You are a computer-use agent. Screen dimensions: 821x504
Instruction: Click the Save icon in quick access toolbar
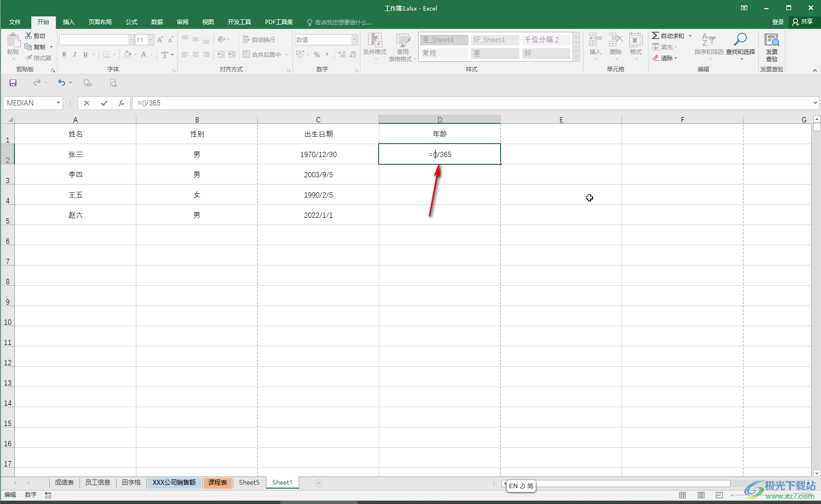click(x=13, y=83)
